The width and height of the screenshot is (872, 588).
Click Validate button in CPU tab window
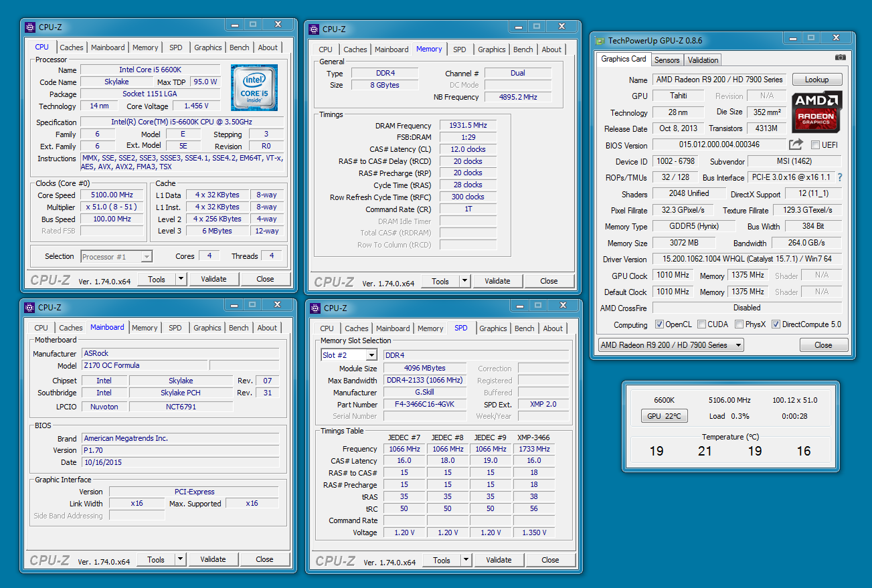pyautogui.click(x=213, y=279)
